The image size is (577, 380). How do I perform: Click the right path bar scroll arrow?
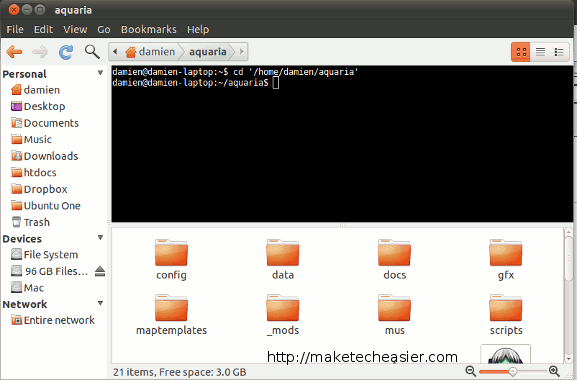tap(242, 52)
